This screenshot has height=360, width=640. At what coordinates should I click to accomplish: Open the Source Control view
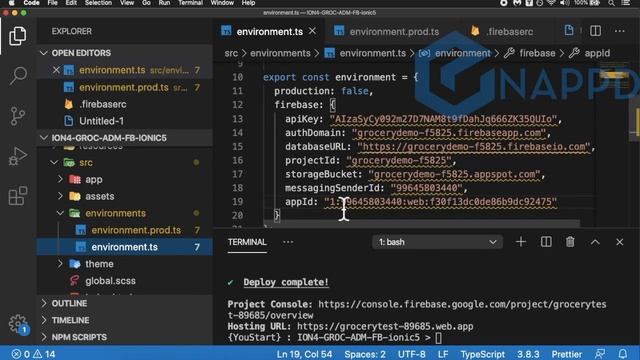pyautogui.click(x=18, y=116)
